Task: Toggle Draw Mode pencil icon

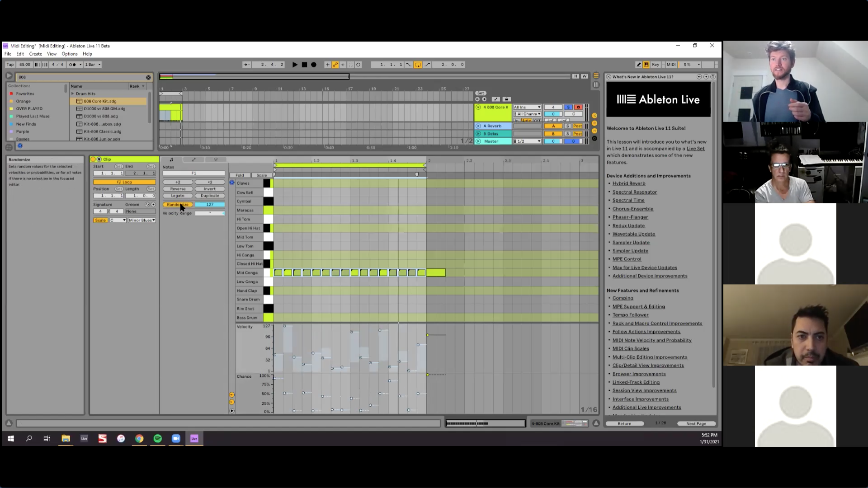Action: click(x=638, y=65)
